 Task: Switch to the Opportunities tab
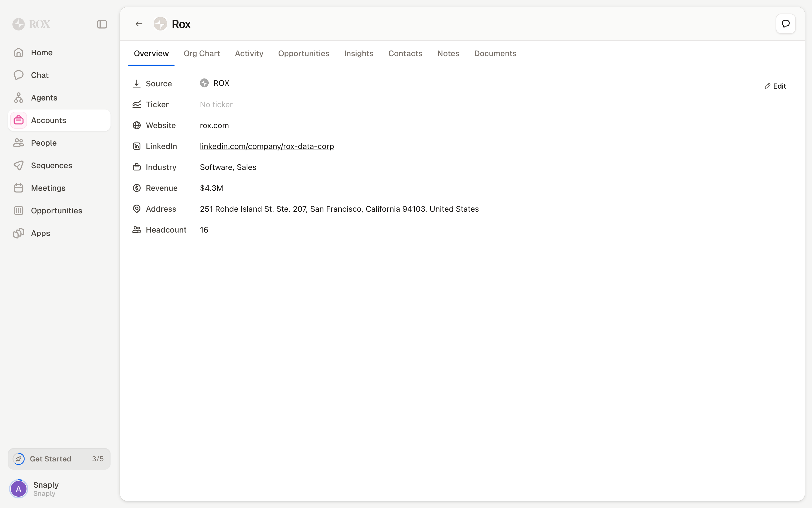[304, 53]
